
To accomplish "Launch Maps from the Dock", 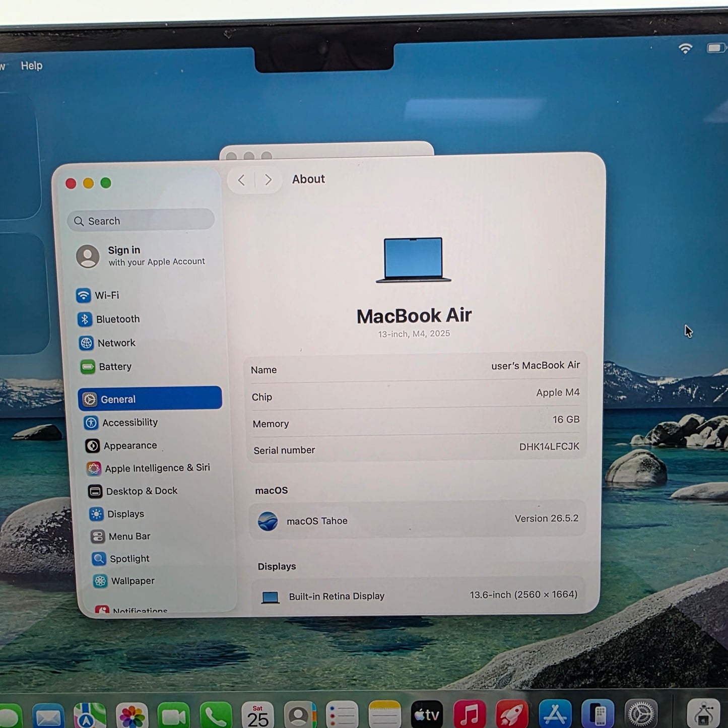I will (x=90, y=715).
